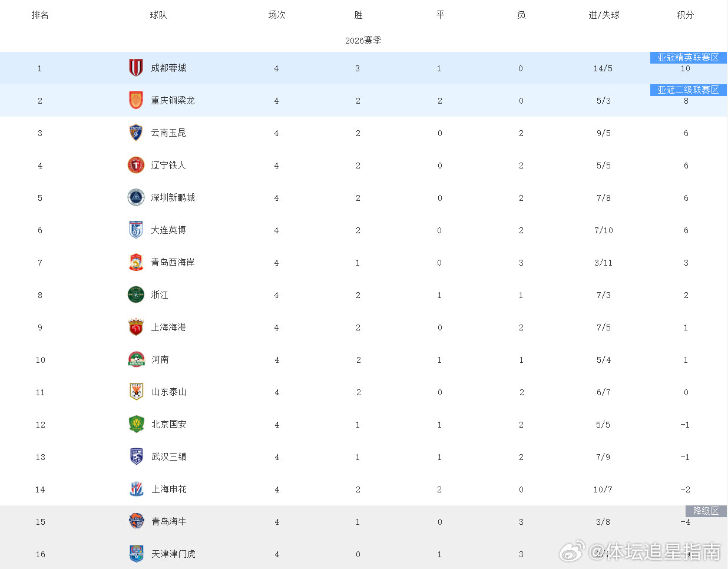Click the 重庆铜梁龙 team logo
The height and width of the screenshot is (569, 728).
tap(136, 100)
